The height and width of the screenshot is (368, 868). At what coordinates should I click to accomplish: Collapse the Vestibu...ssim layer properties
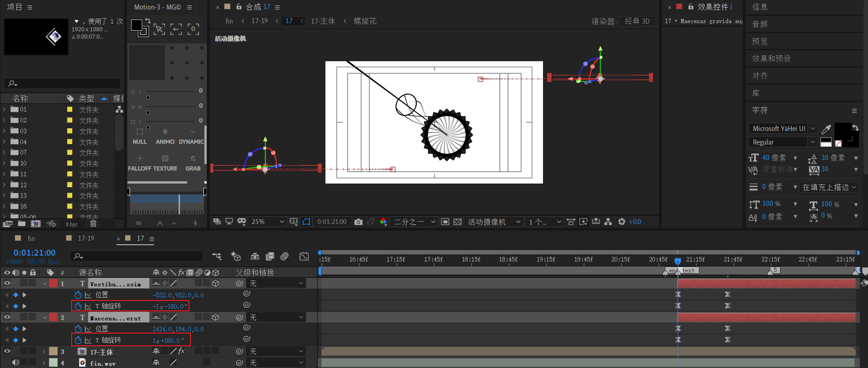[44, 284]
